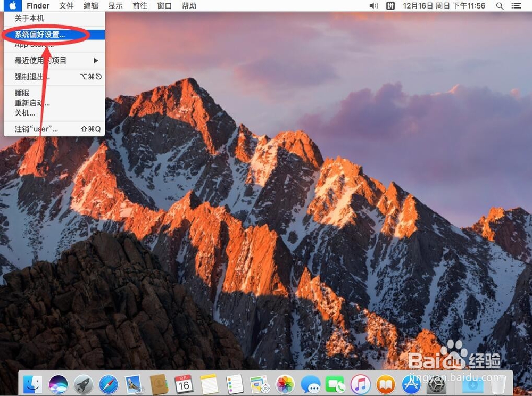
Task: Click the date and time 12月16日 clock
Action: pos(444,6)
